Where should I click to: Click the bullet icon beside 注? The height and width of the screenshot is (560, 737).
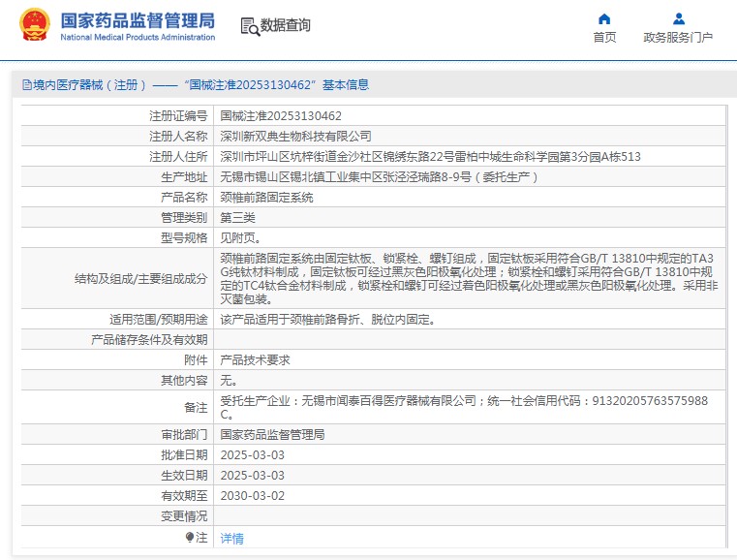point(190,537)
